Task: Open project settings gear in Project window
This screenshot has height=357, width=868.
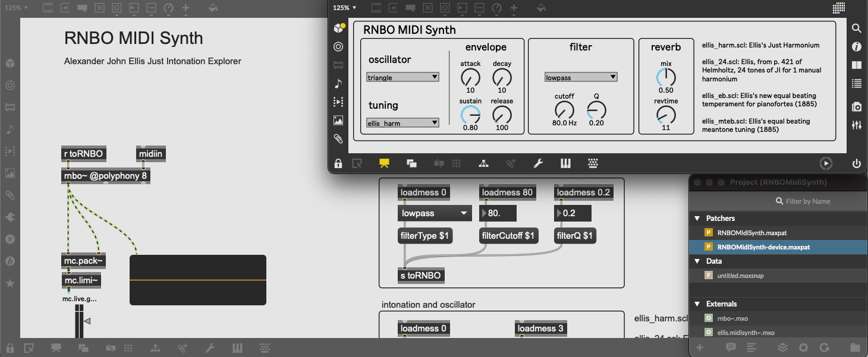Action: tap(804, 347)
